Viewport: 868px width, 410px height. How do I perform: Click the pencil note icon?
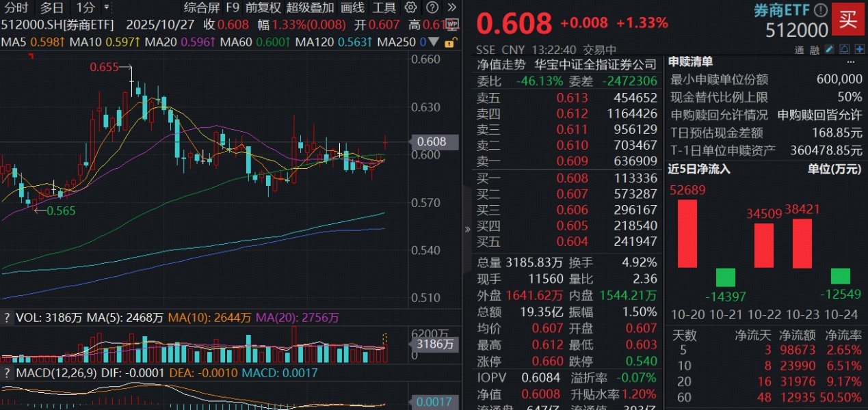(x=829, y=50)
